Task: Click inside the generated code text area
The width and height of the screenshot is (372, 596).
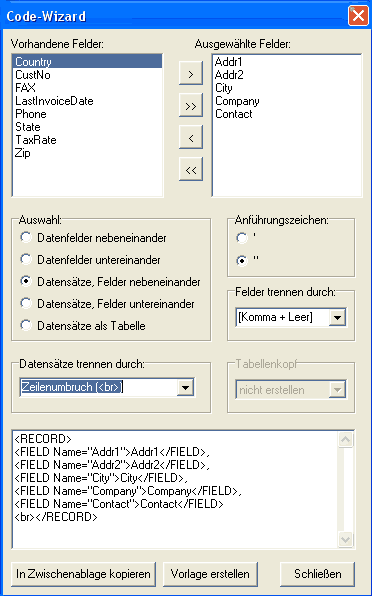Action: point(175,489)
